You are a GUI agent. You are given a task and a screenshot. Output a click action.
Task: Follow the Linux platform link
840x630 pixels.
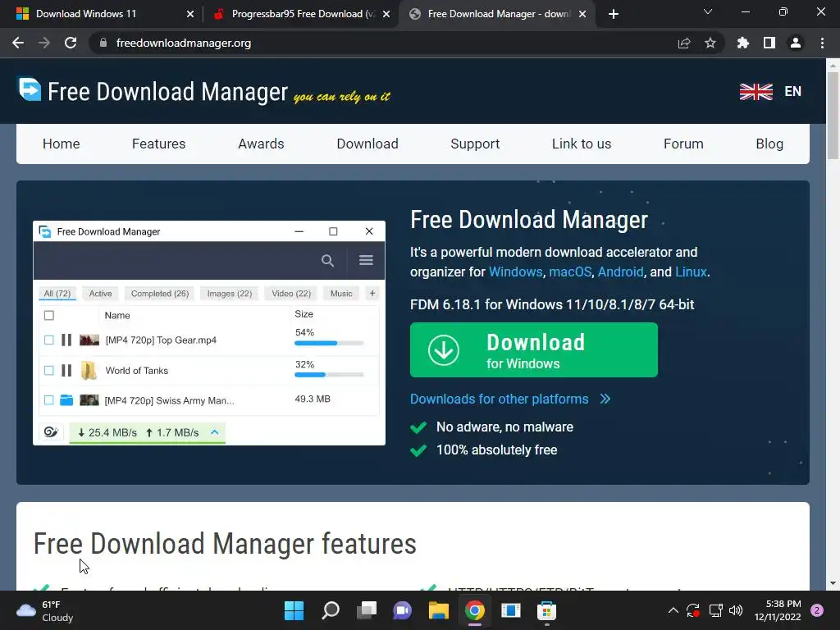point(691,272)
